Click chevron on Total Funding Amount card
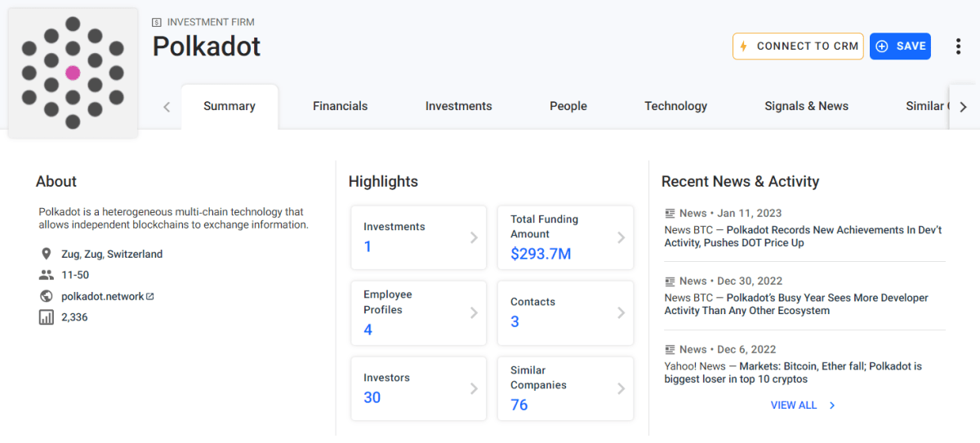The height and width of the screenshot is (443, 980). [621, 237]
